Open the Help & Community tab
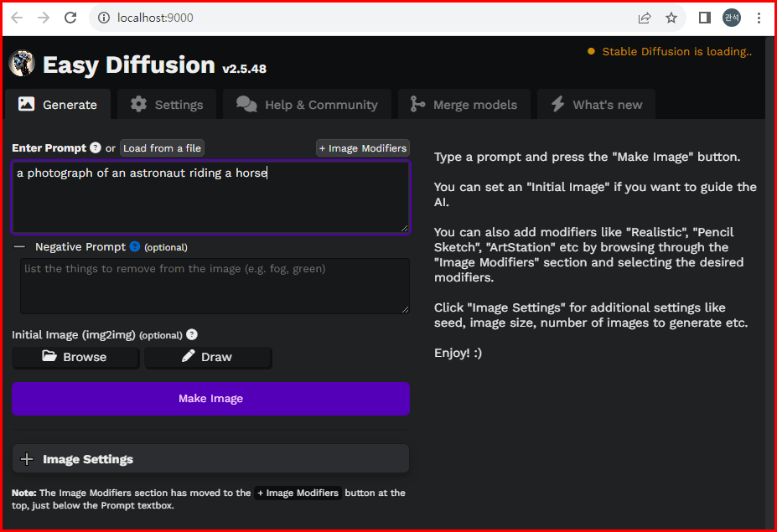777x532 pixels. tap(308, 105)
